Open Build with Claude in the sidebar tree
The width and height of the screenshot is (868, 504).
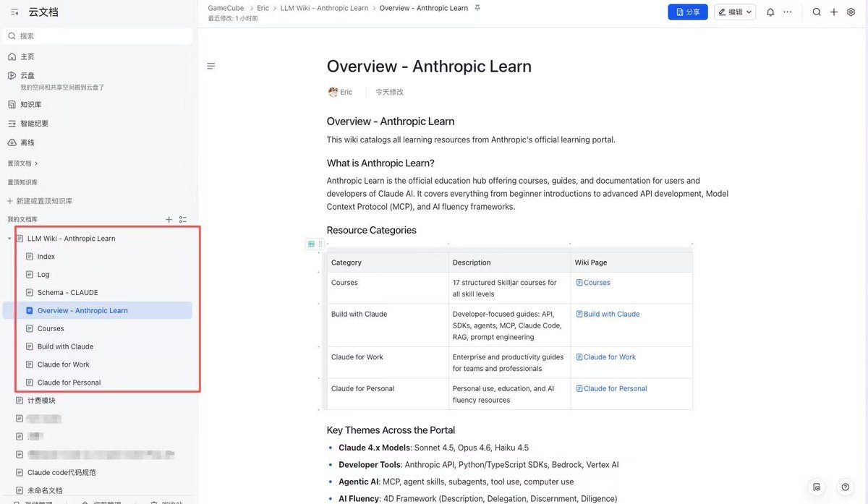(x=65, y=346)
